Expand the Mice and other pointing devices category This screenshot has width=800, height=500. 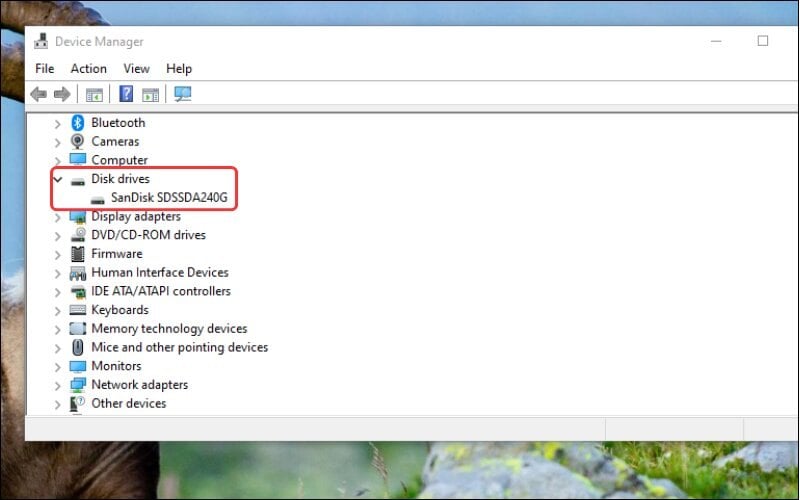[58, 348]
